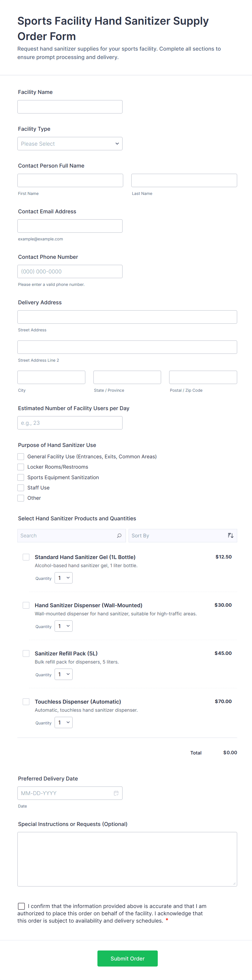Open the Facility Type dropdown

click(x=70, y=144)
